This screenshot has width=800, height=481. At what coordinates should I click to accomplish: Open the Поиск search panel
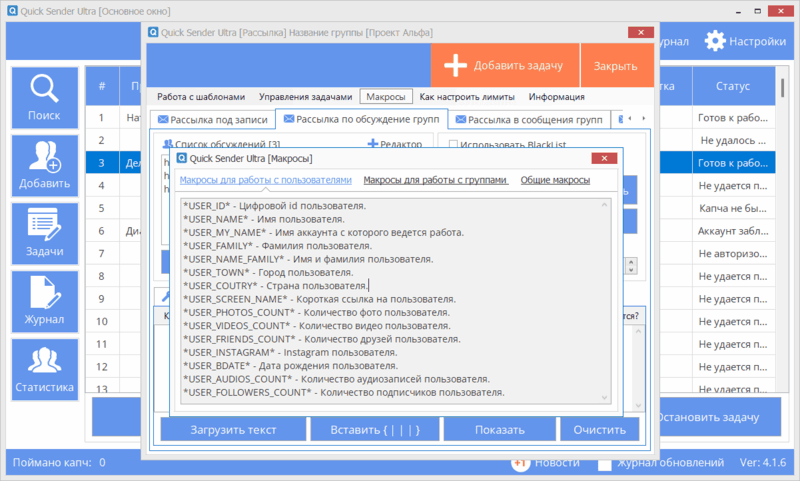pos(44,97)
